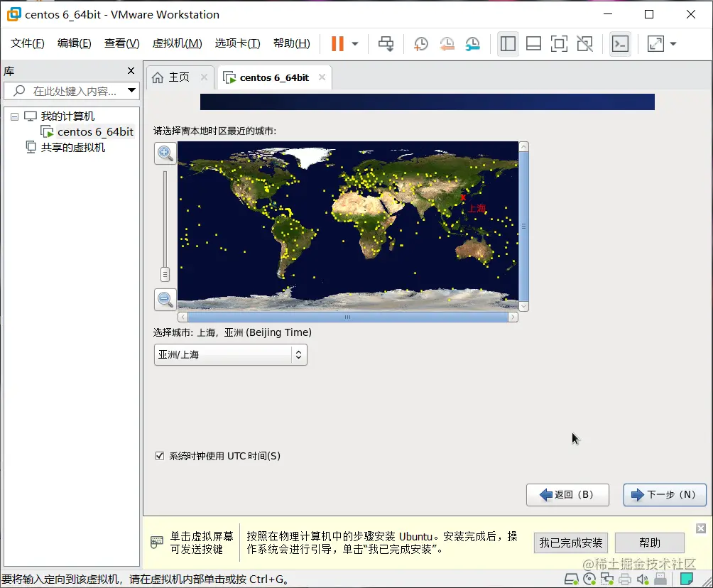This screenshot has width=713, height=588.
Task: Click the CD/DVD drive status icon
Action: (x=589, y=579)
